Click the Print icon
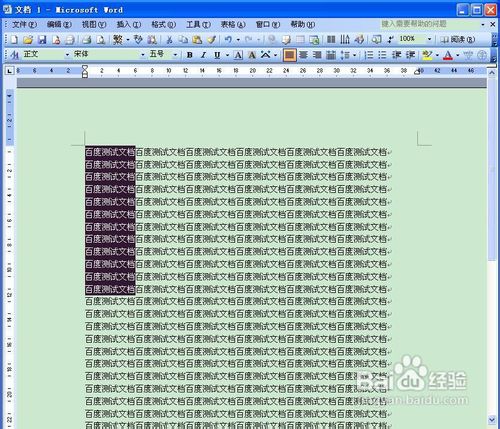The width and height of the screenshot is (500, 429). pyautogui.click(x=87, y=40)
